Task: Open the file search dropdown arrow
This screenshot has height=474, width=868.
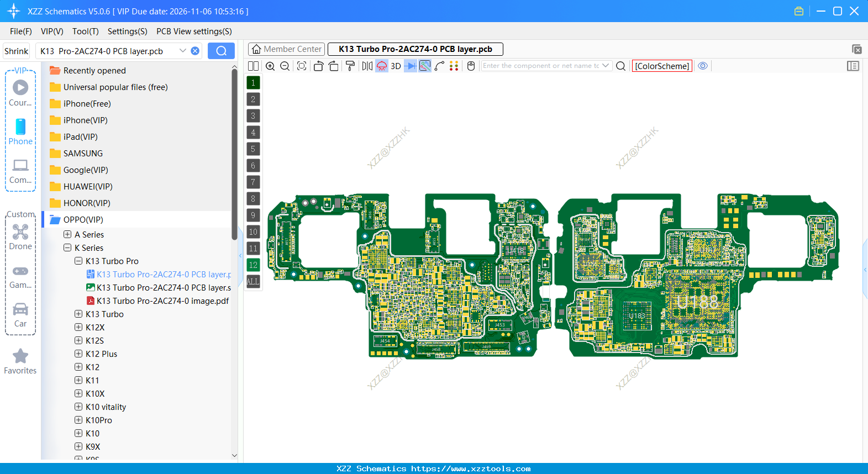Action: [x=183, y=51]
